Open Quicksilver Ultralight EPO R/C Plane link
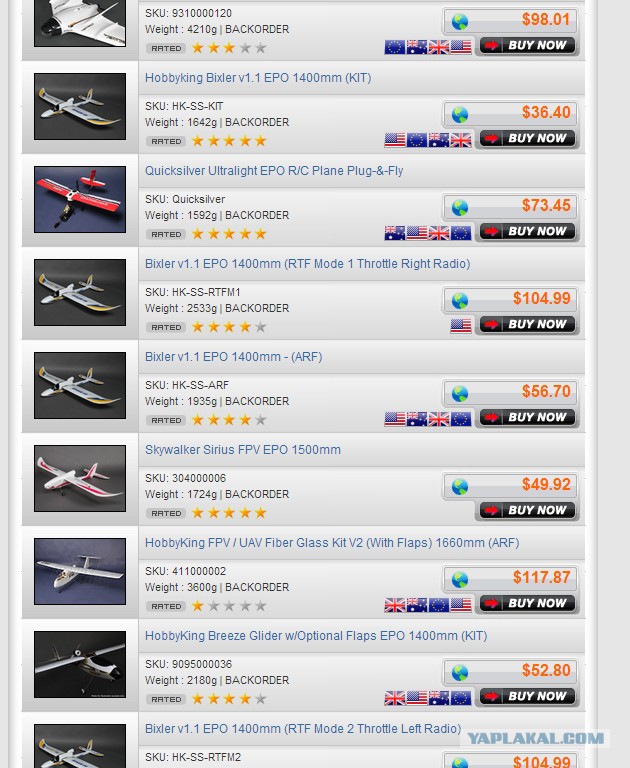This screenshot has height=768, width=630. (274, 171)
